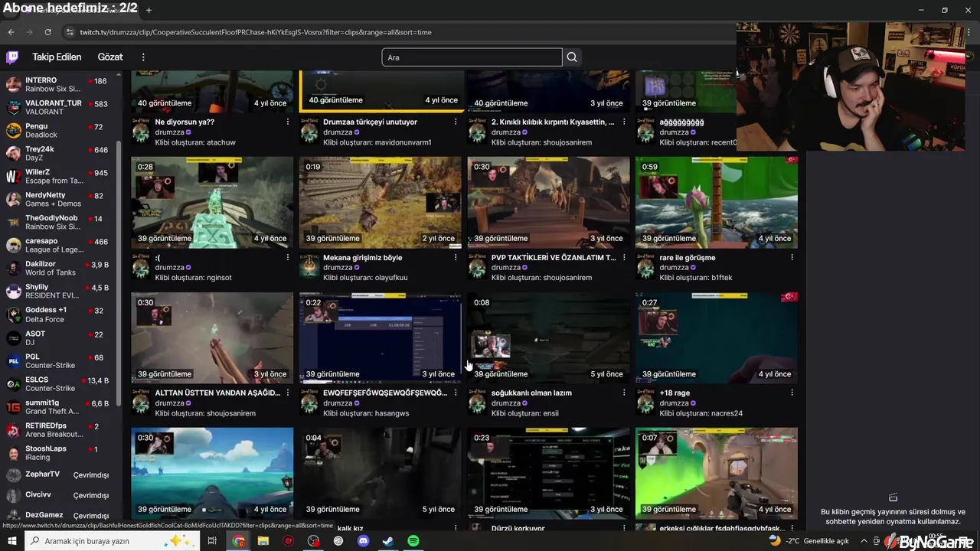The height and width of the screenshot is (551, 980).
Task: Open the offline ZepharTV channel
Action: 58,475
